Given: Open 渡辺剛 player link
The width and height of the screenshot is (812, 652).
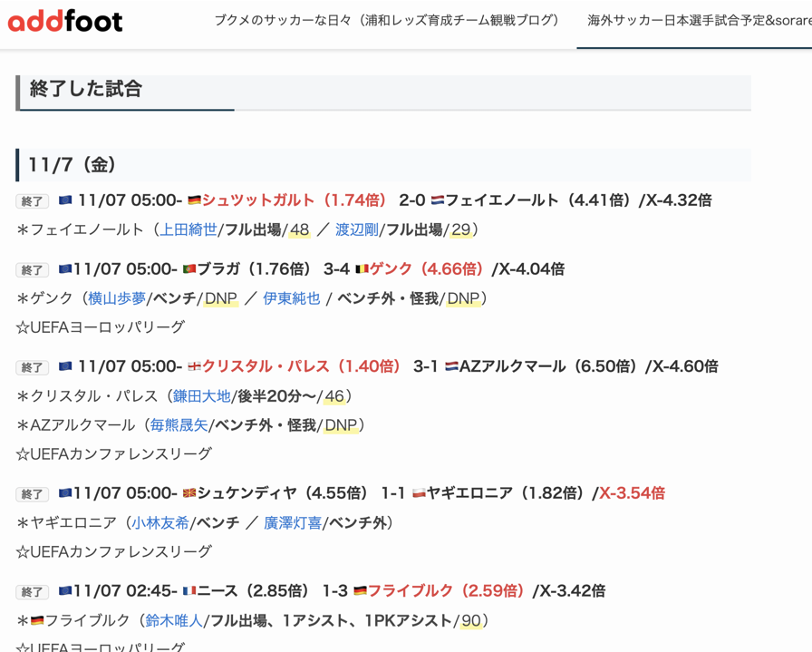Looking at the screenshot, I should pyautogui.click(x=357, y=229).
